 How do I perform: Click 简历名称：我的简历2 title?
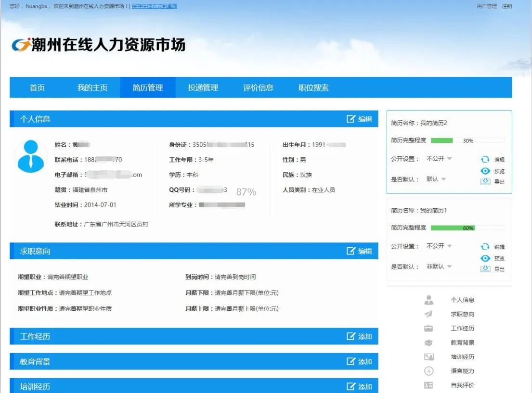pyautogui.click(x=419, y=123)
